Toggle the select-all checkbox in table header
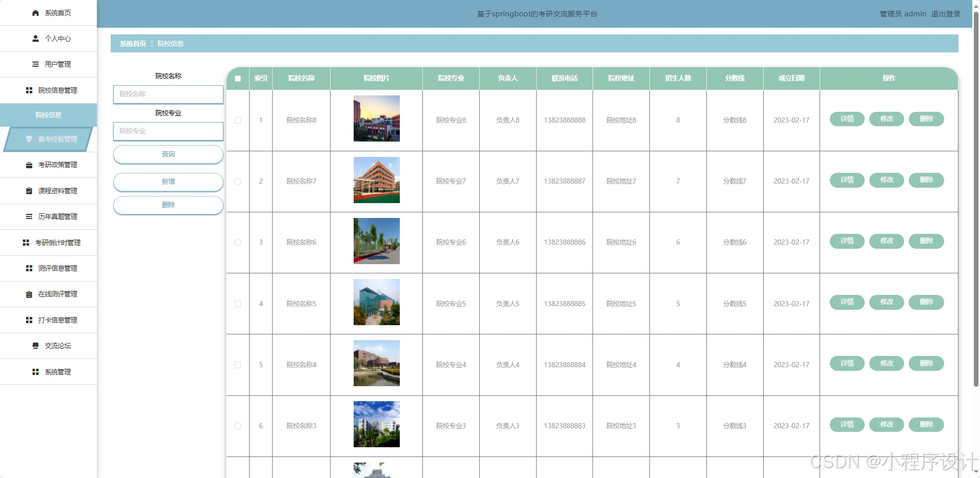The height and width of the screenshot is (478, 980). [x=238, y=78]
